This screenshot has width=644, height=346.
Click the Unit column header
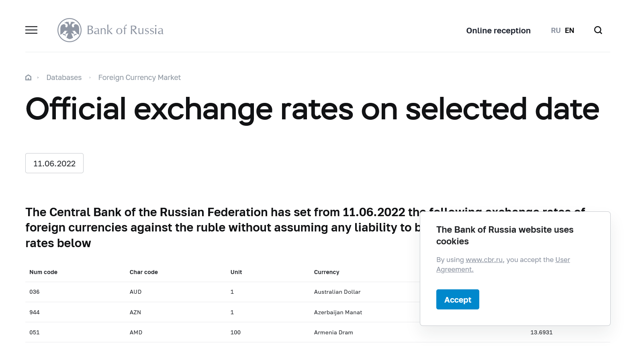click(x=236, y=272)
